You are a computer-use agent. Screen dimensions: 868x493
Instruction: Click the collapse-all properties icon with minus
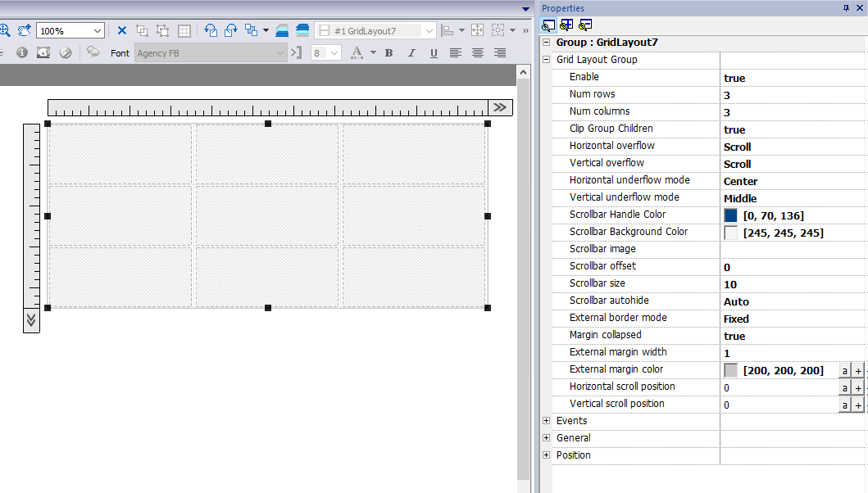point(585,25)
